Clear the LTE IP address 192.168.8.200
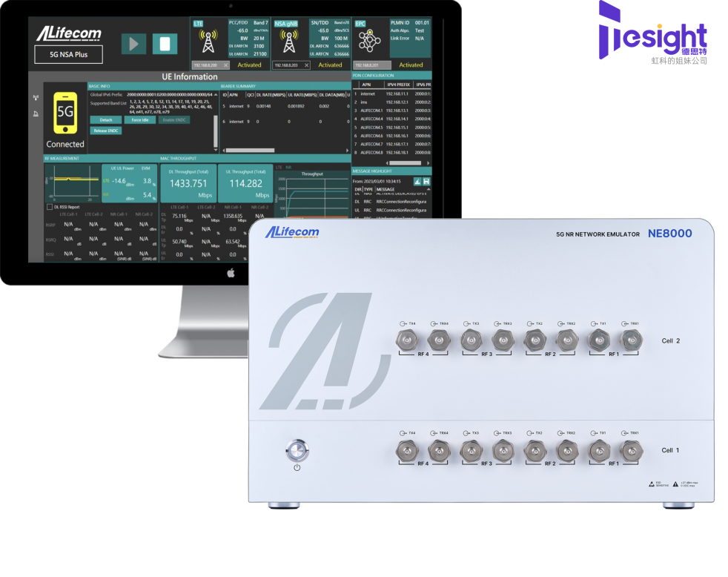Viewport: 728px width, 577px height. coord(226,65)
